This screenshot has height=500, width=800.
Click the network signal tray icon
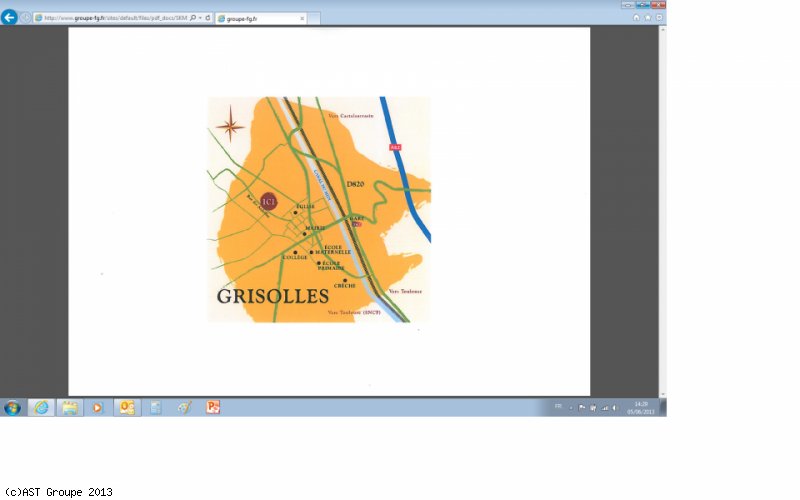(605, 408)
